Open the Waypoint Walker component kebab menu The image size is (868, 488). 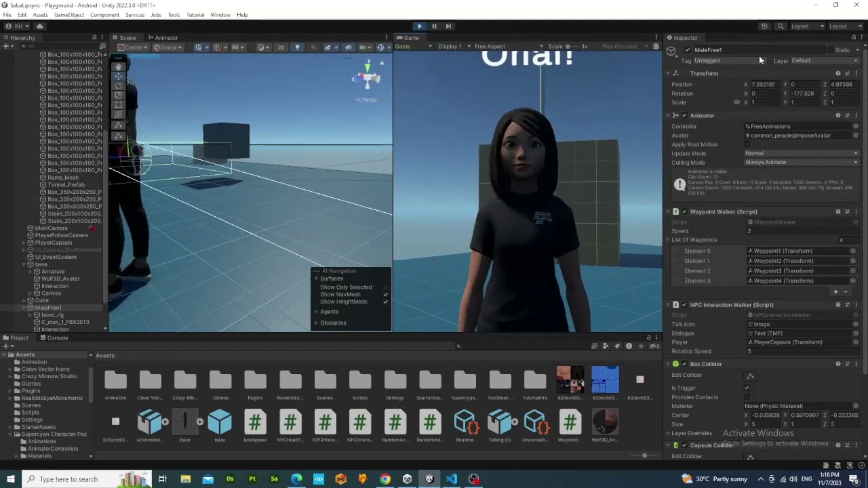856,212
